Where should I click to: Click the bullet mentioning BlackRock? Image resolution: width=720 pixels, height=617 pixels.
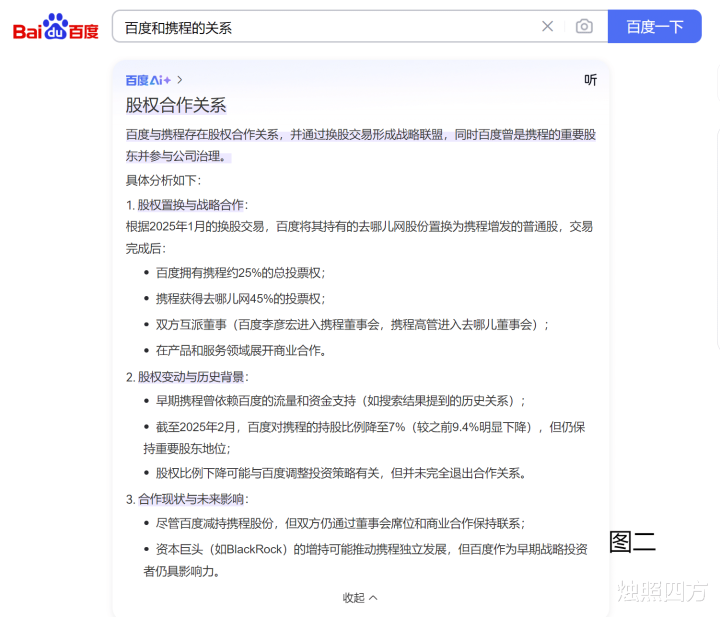point(366,560)
